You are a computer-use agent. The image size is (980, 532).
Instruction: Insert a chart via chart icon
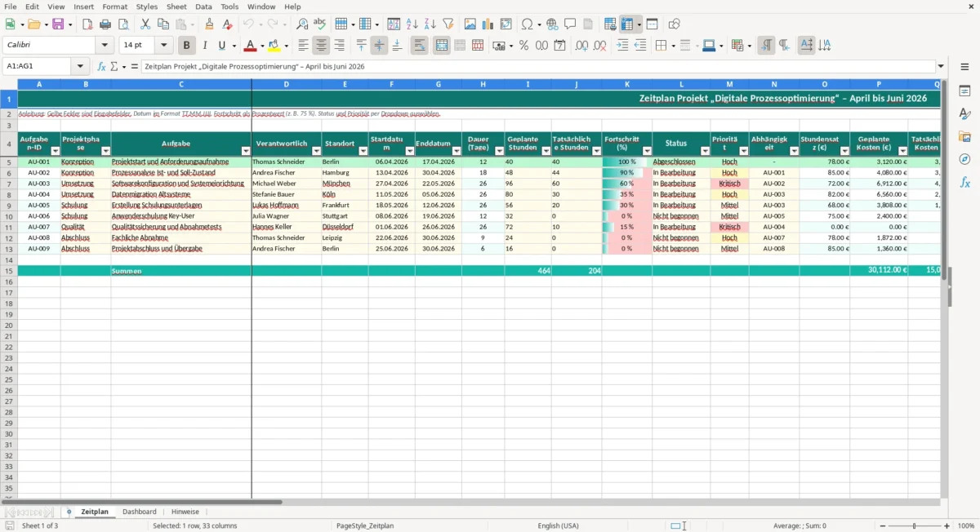tap(488, 24)
